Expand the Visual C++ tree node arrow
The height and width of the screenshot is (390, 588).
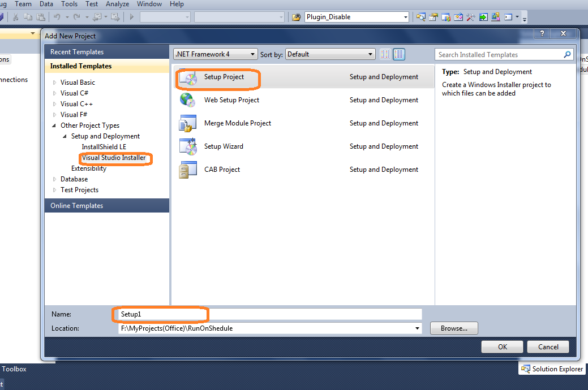coord(54,104)
